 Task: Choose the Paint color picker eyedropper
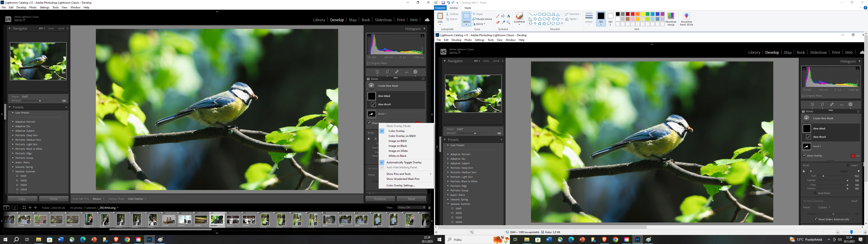(x=503, y=22)
